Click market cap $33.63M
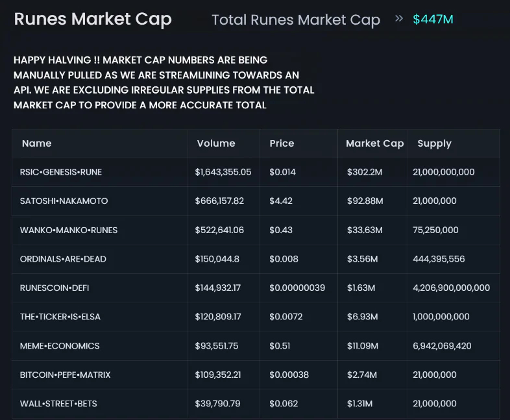Image resolution: width=510 pixels, height=420 pixels. (x=365, y=230)
